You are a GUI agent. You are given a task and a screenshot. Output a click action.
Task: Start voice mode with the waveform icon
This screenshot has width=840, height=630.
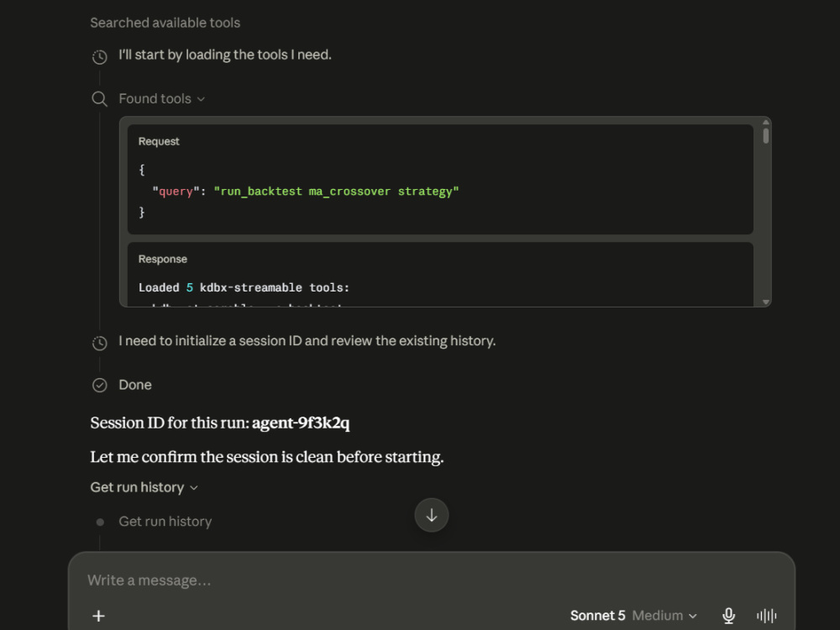click(767, 616)
